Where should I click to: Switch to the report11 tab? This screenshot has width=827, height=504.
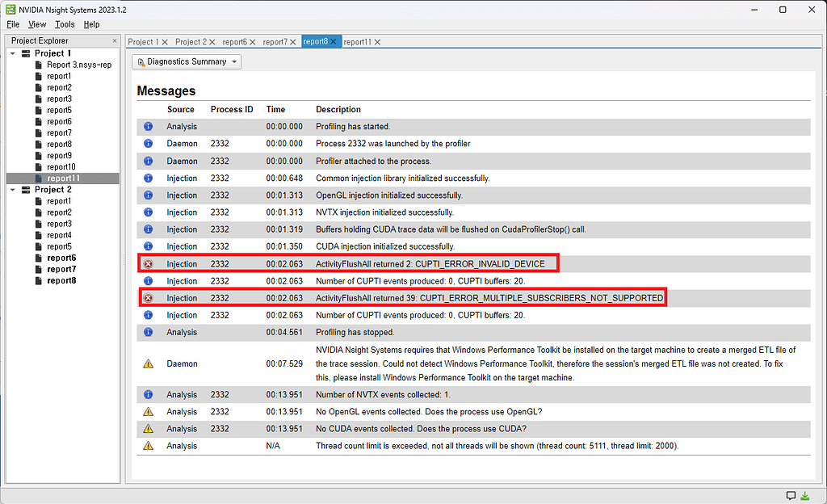point(357,42)
